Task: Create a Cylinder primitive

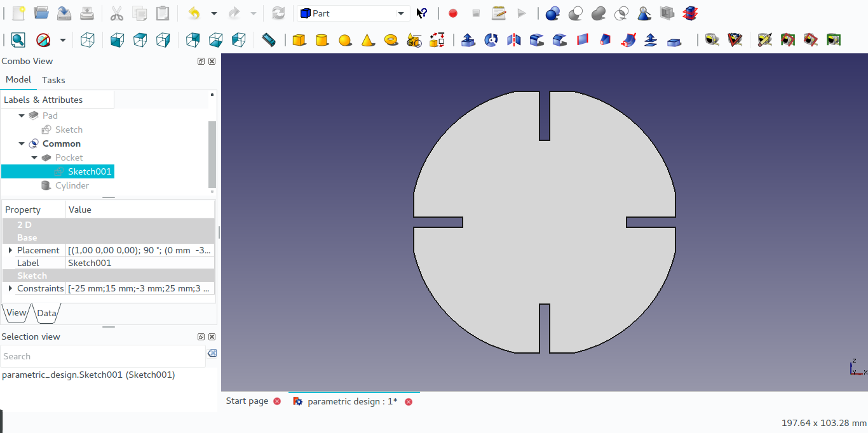Action: 322,39
